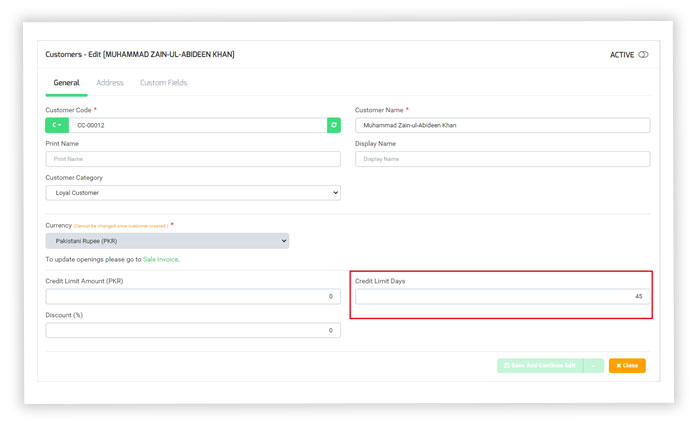
Task: Click the Print Name input field
Action: tap(193, 159)
